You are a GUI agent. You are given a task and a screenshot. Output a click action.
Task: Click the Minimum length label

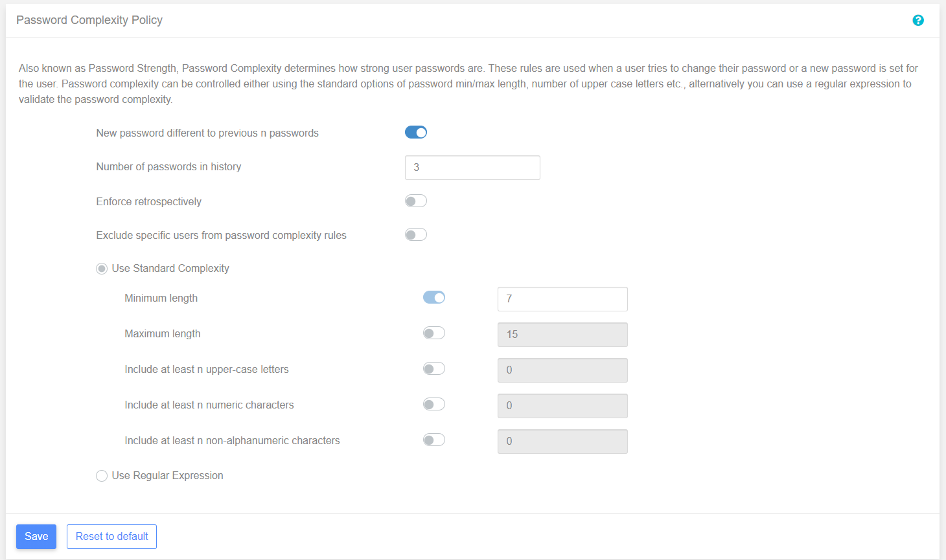coord(161,298)
